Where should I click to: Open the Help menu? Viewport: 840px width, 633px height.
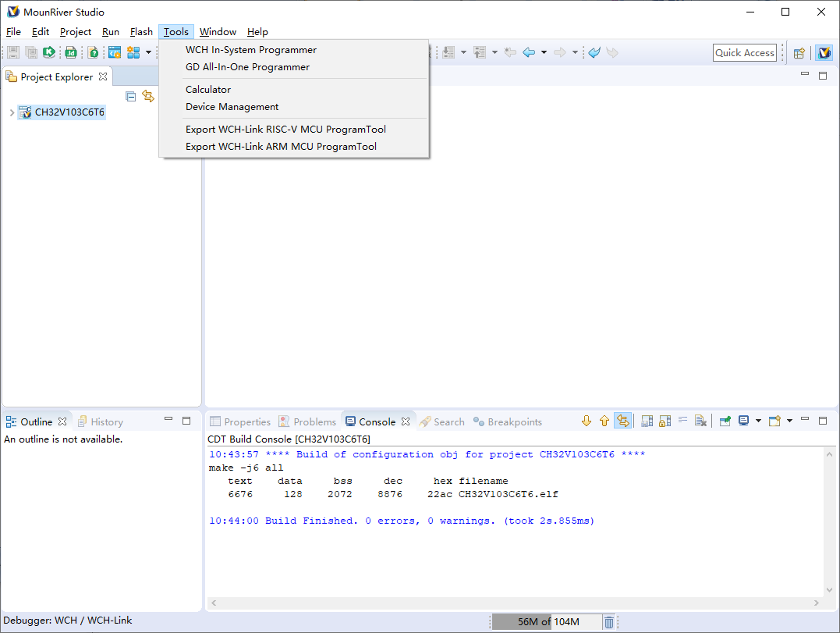pos(257,32)
